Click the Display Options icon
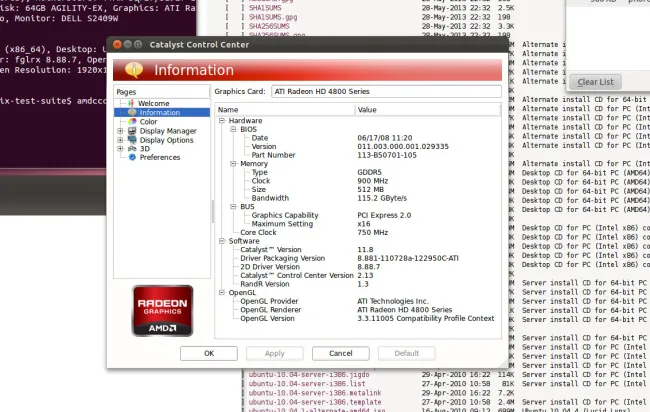This screenshot has height=412, width=650. (x=131, y=139)
